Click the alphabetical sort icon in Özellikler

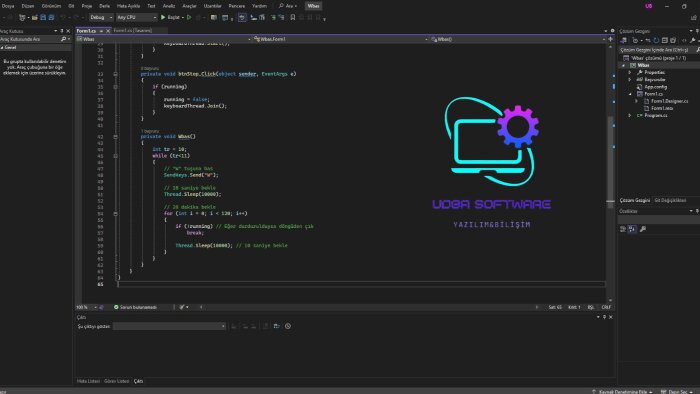pyautogui.click(x=632, y=229)
